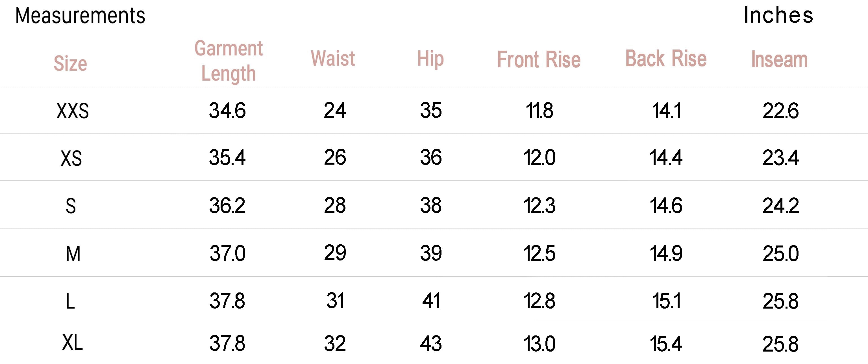Viewport: 868px width, 364px height.
Task: Select the Front Rise column header
Action: pos(539,60)
